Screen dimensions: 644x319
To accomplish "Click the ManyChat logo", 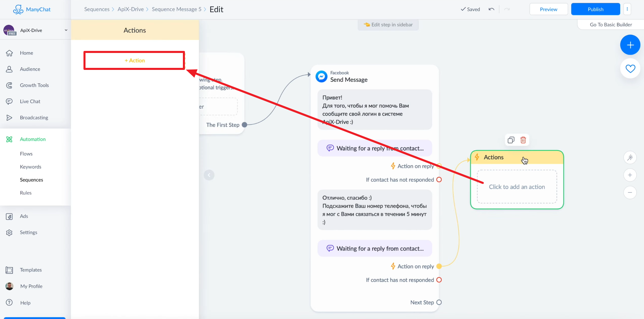I will (x=32, y=10).
